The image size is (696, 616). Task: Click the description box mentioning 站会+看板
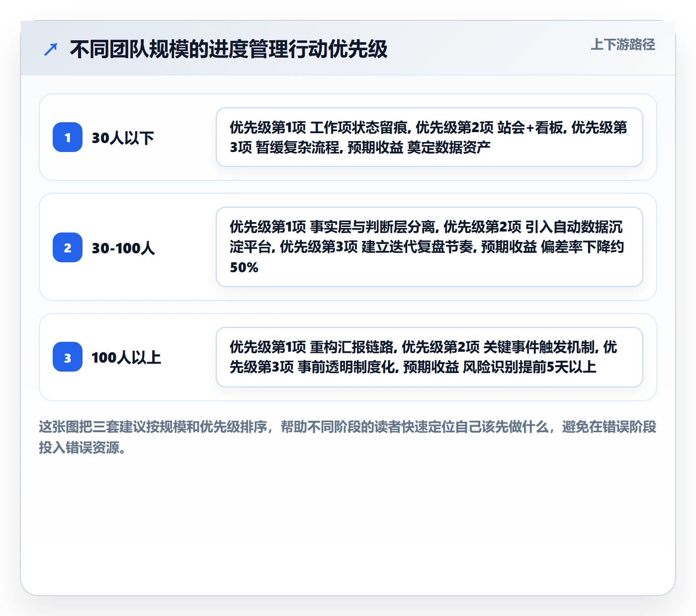pos(430,137)
